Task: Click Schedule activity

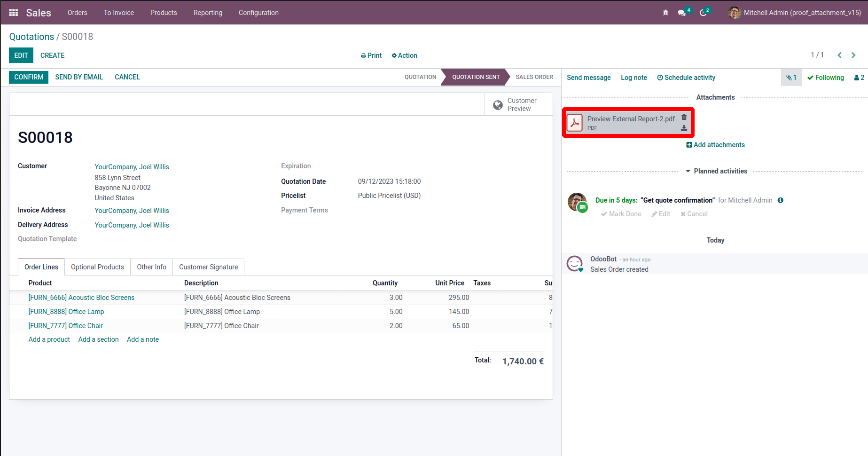Action: coord(686,78)
